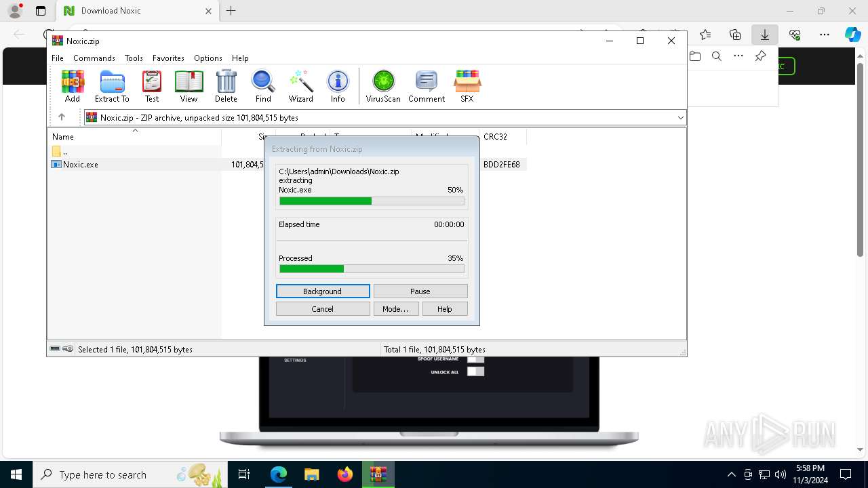This screenshot has width=868, height=488.
Task: Show hidden system tray icons
Action: pos(731,474)
